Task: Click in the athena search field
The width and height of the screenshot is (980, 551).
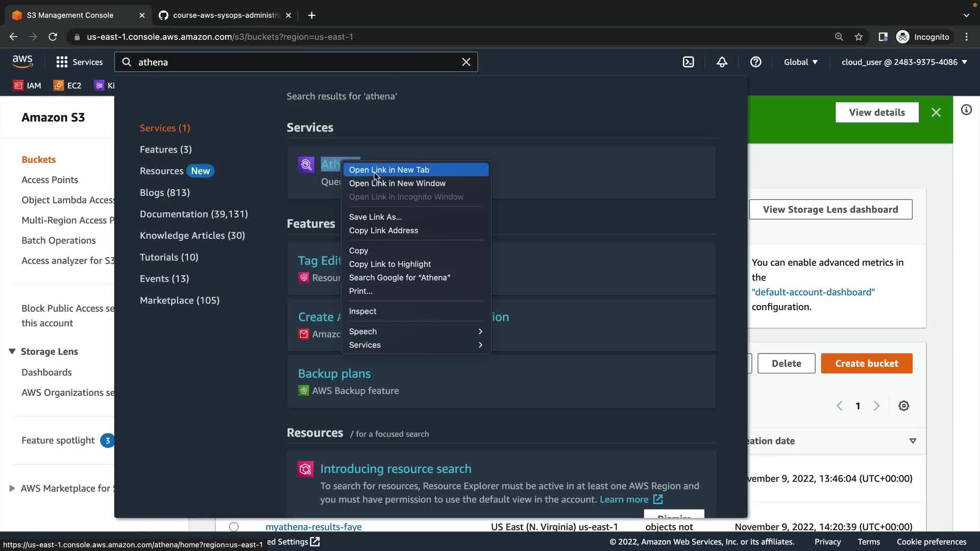Action: coord(296,62)
